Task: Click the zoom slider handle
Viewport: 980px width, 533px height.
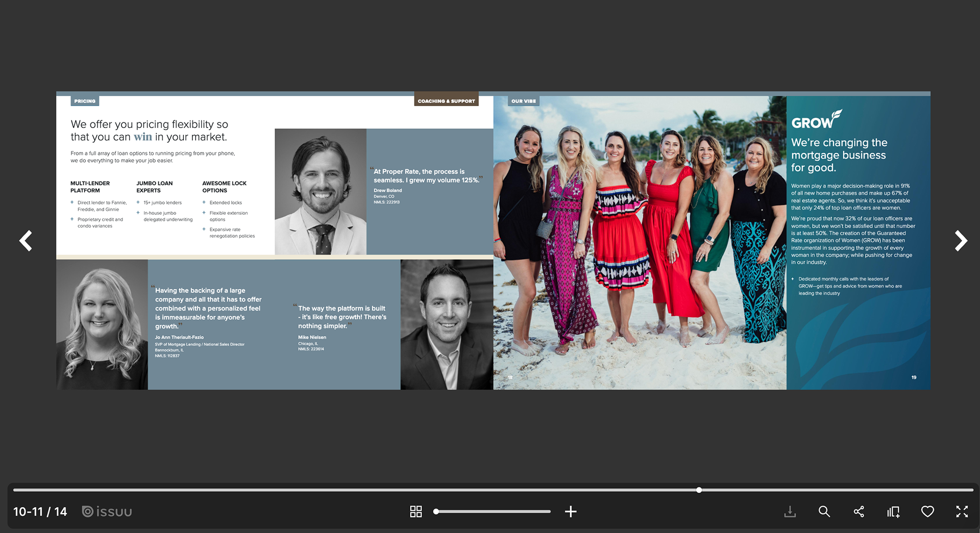Action: (x=436, y=512)
